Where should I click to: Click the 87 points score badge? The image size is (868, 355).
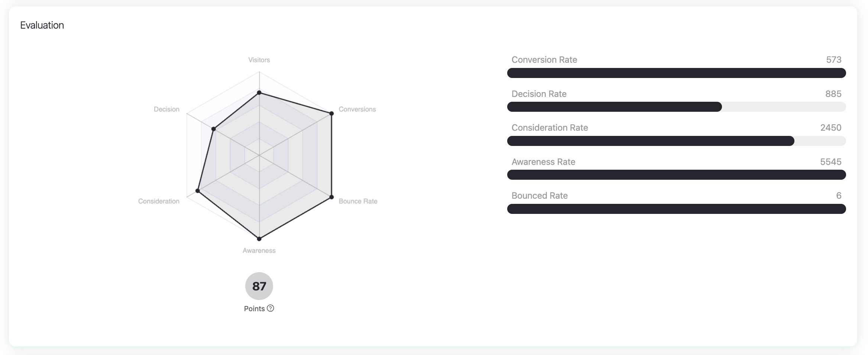click(x=259, y=286)
